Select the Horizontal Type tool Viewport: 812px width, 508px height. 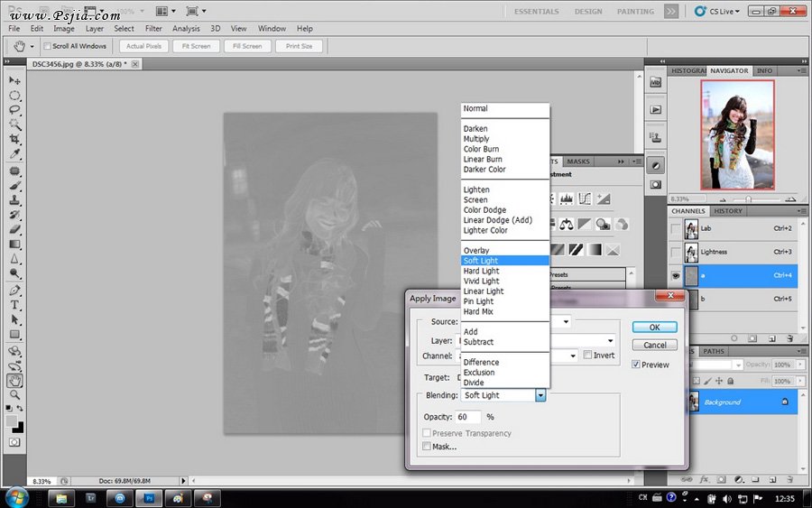pyautogui.click(x=15, y=305)
